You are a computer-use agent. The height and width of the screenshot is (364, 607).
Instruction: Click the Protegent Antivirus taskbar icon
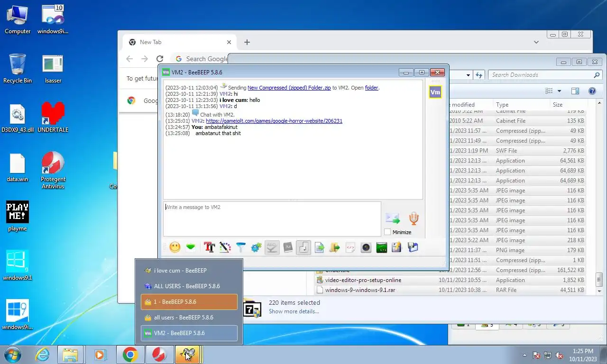point(159,355)
